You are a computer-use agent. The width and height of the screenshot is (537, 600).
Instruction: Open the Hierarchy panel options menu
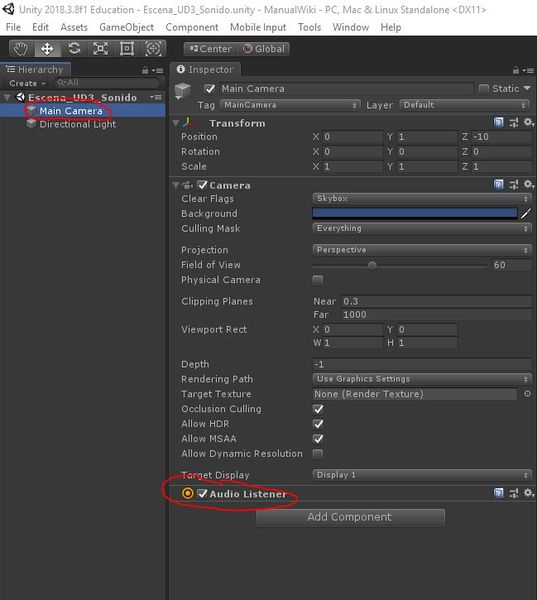[157, 70]
